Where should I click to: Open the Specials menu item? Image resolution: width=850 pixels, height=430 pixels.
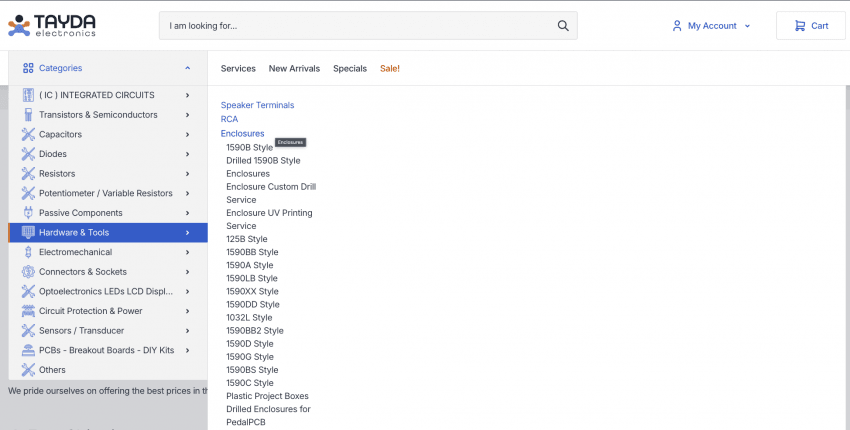click(x=350, y=68)
